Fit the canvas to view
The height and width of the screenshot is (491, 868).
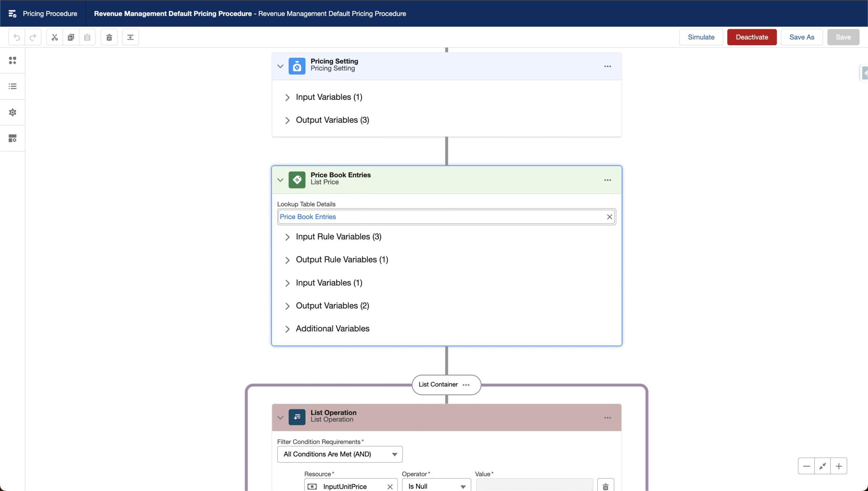tap(822, 466)
